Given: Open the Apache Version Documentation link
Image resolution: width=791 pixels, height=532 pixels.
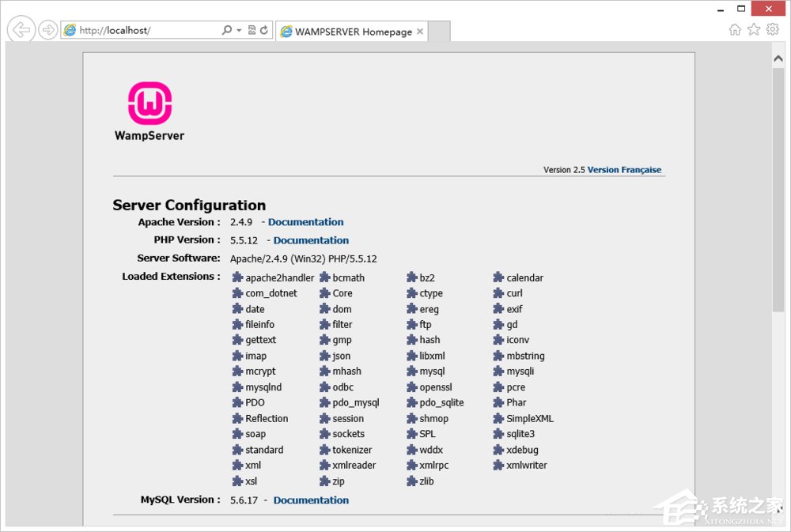Looking at the screenshot, I should point(305,221).
